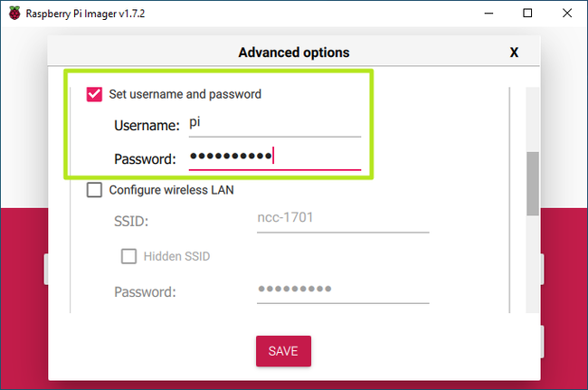Click the Configure wireless LAN label text
The image size is (588, 390).
(171, 190)
